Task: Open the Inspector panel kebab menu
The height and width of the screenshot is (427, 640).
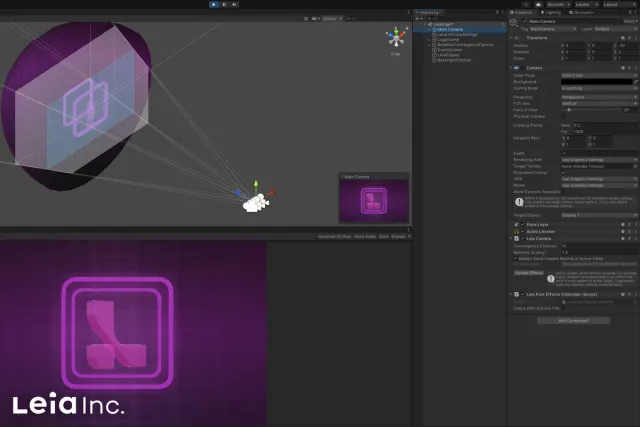Action: (636, 13)
